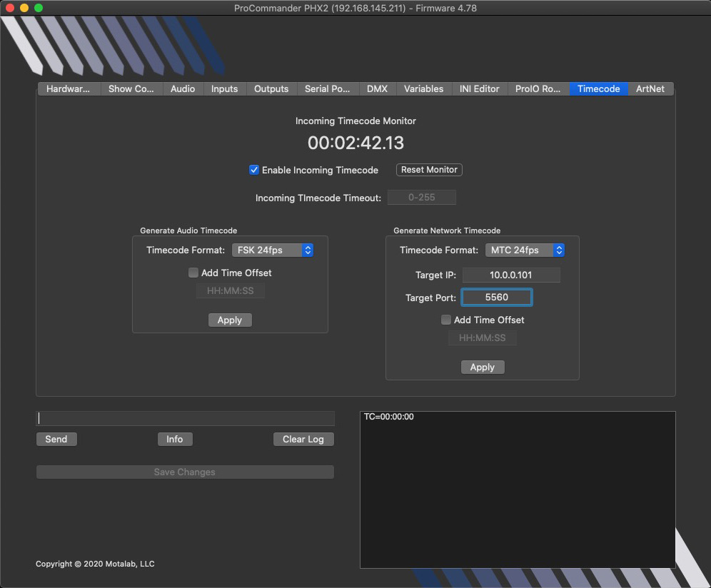Select the Timecode tab
The height and width of the screenshot is (588, 711).
[598, 89]
